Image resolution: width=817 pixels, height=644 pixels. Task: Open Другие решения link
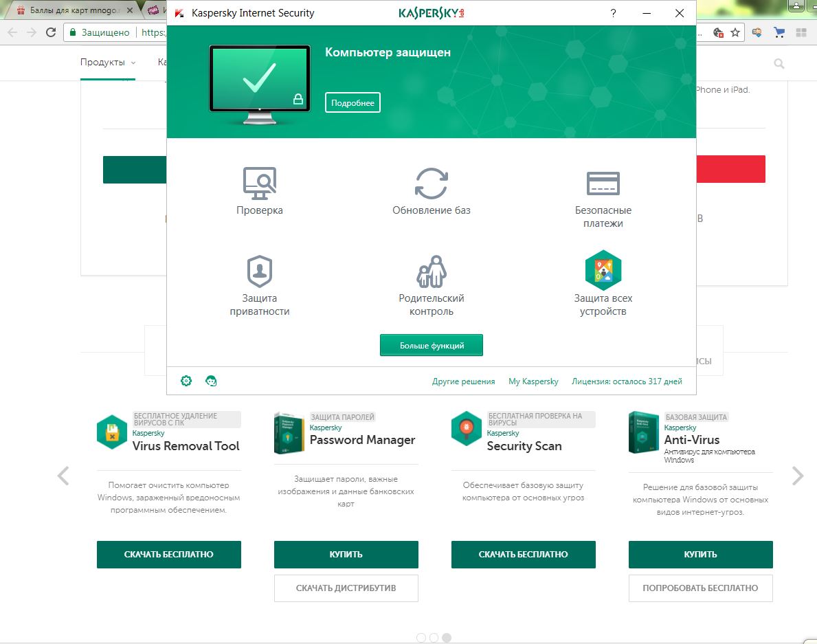click(x=463, y=381)
